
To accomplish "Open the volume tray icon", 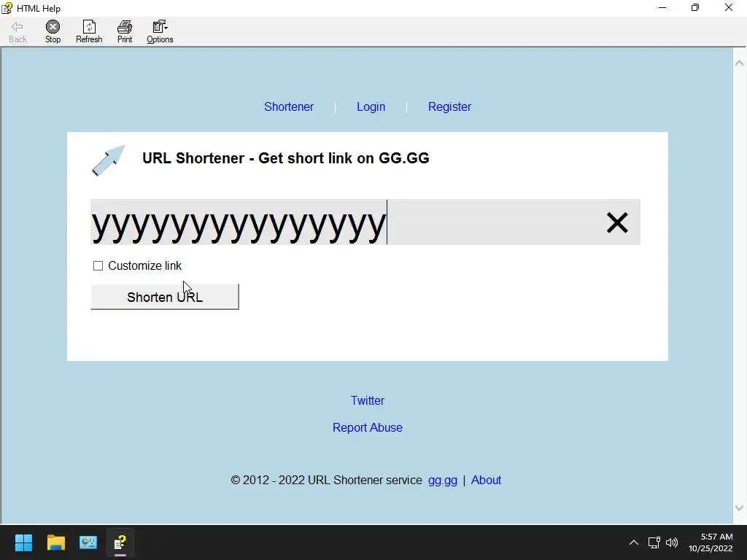I will pos(672,542).
